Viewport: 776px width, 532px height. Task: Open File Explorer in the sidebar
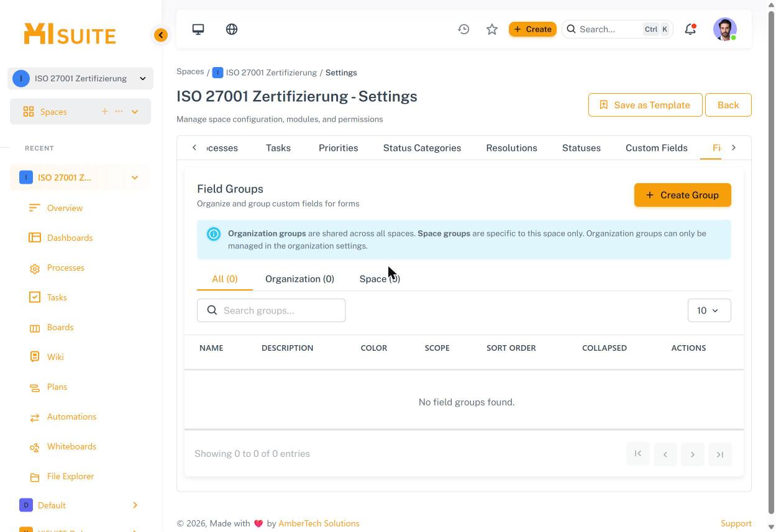point(70,476)
